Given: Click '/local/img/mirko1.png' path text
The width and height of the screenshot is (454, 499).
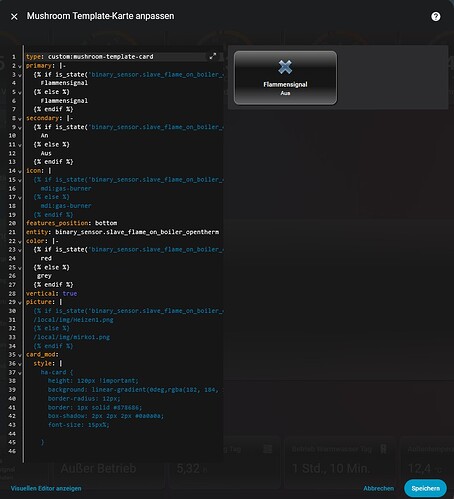Looking at the screenshot, I should click(72, 337).
